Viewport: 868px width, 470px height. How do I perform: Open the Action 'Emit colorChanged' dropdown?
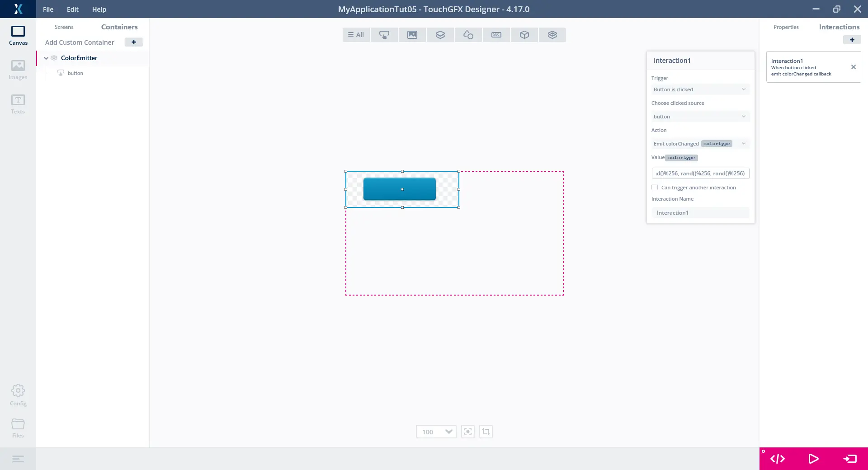[700, 144]
